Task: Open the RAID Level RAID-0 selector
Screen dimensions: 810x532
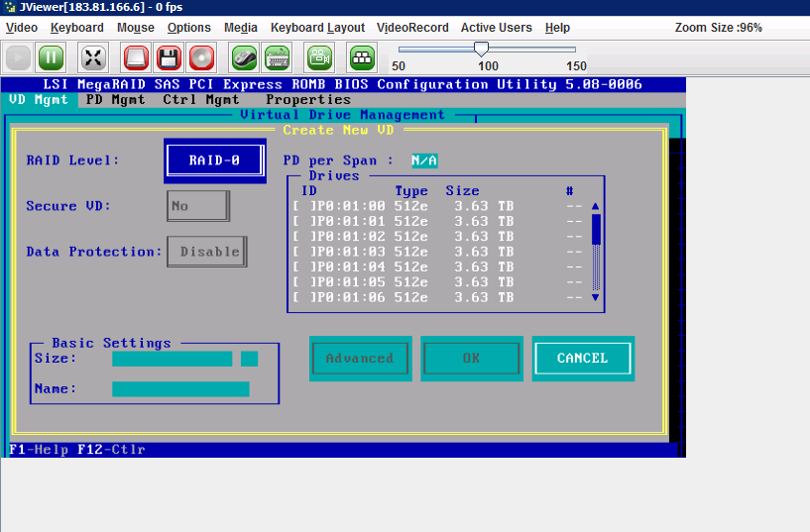Action: [x=215, y=160]
